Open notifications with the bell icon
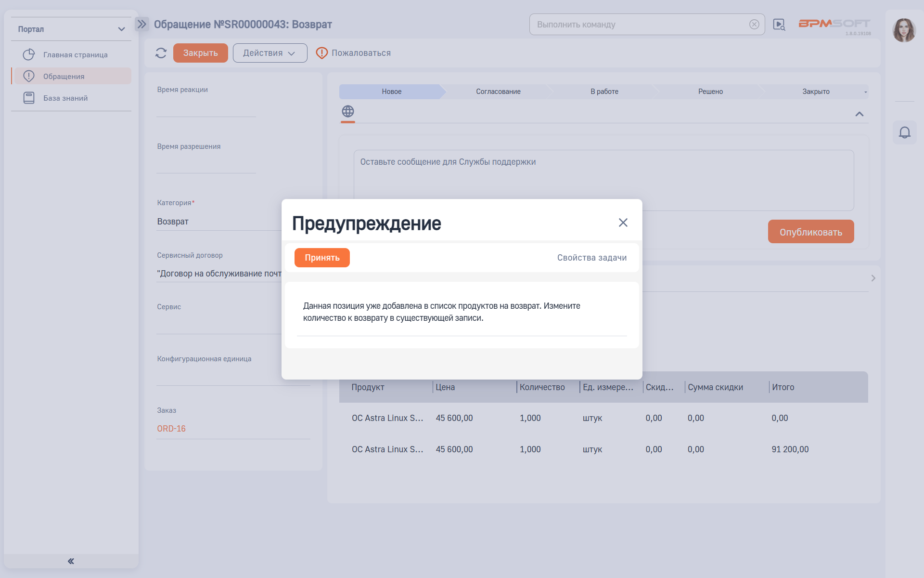 tap(905, 133)
